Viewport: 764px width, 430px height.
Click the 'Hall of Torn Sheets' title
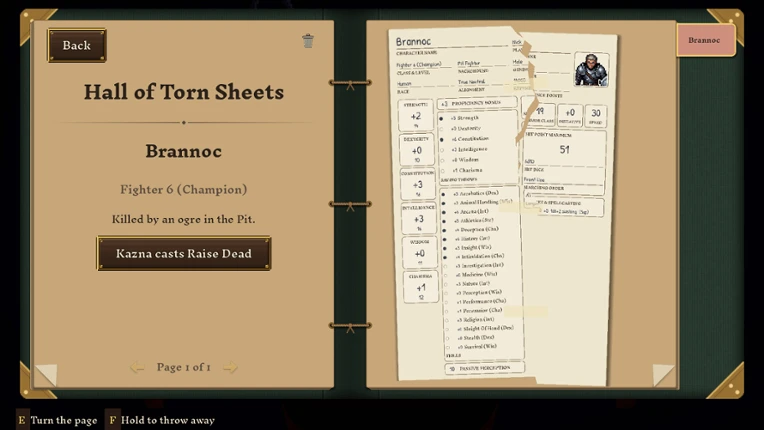pyautogui.click(x=184, y=92)
